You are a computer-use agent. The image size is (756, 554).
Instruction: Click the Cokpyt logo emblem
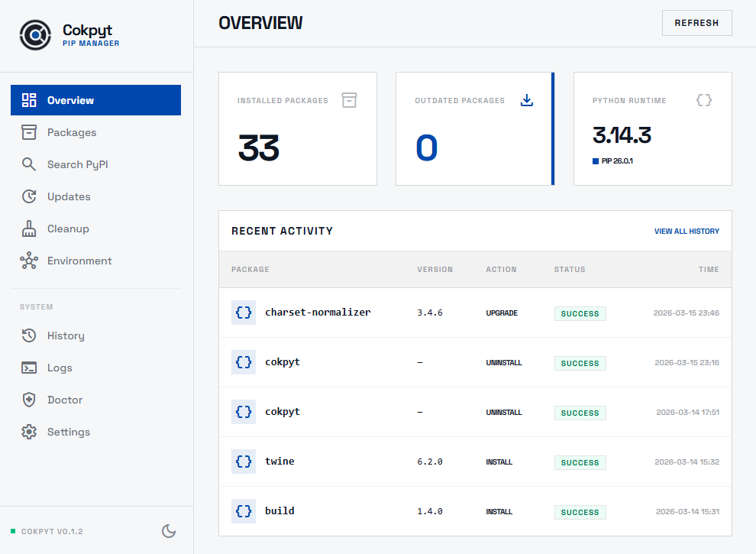pos(35,35)
